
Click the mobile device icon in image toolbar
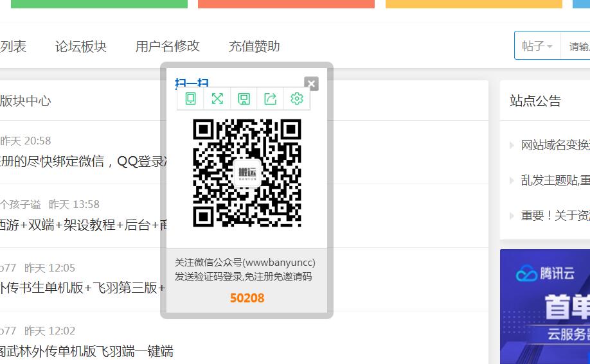pos(190,98)
